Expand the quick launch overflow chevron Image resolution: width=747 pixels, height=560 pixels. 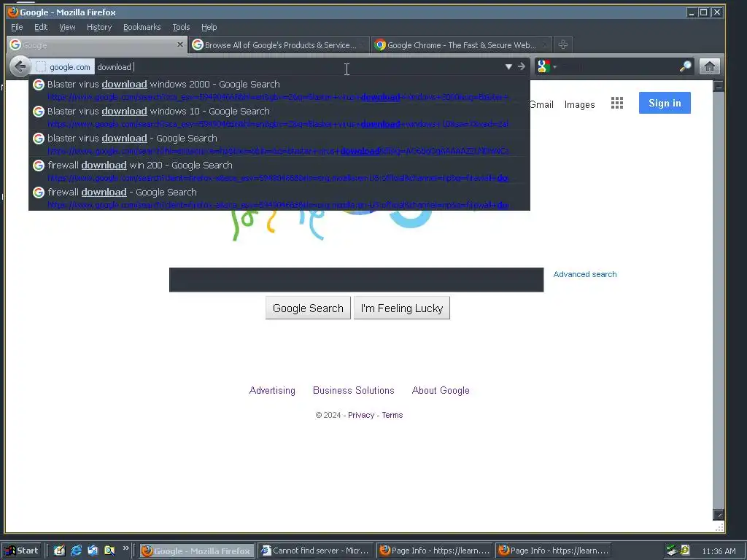click(125, 548)
